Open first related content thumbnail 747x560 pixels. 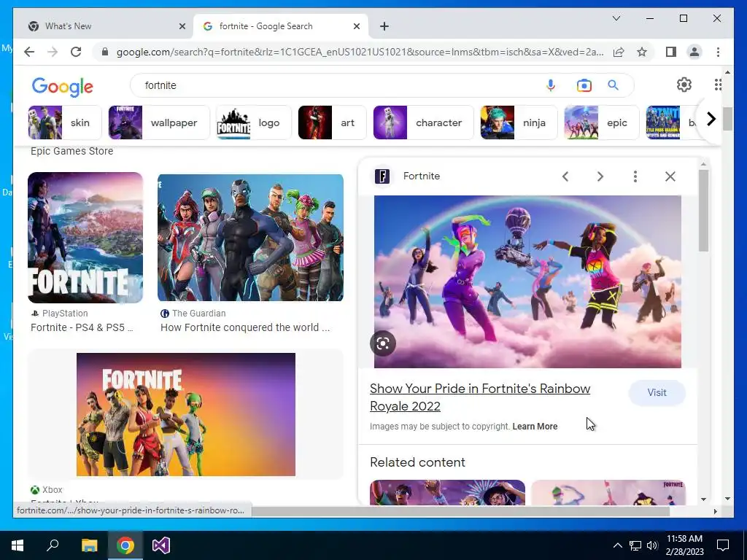tap(447, 492)
